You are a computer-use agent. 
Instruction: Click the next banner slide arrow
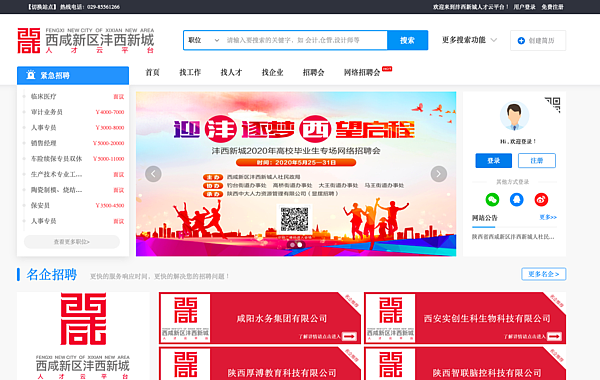(x=439, y=174)
